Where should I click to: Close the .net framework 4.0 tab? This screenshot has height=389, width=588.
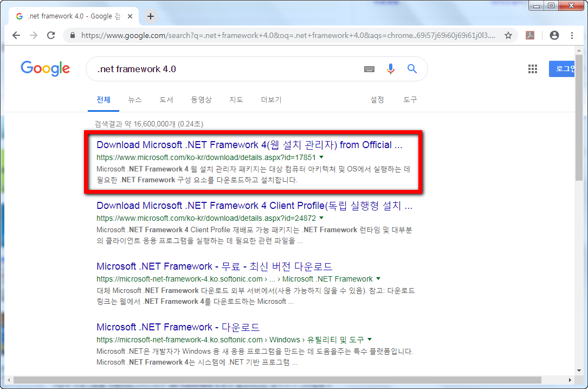[130, 16]
